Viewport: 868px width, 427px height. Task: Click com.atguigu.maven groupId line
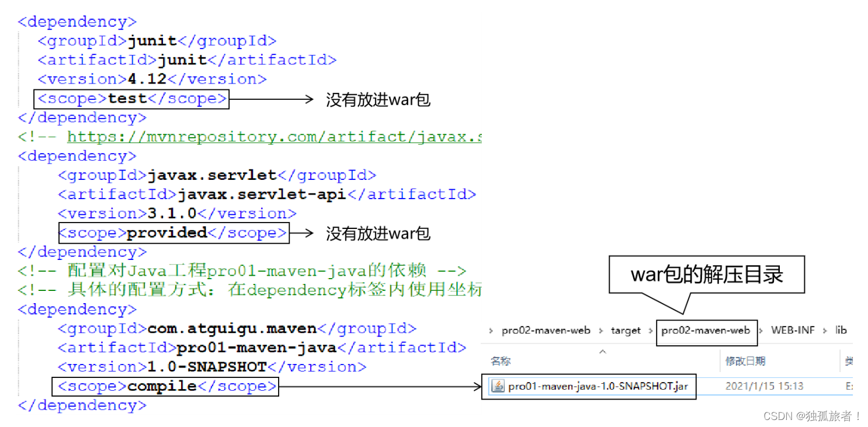(x=237, y=328)
